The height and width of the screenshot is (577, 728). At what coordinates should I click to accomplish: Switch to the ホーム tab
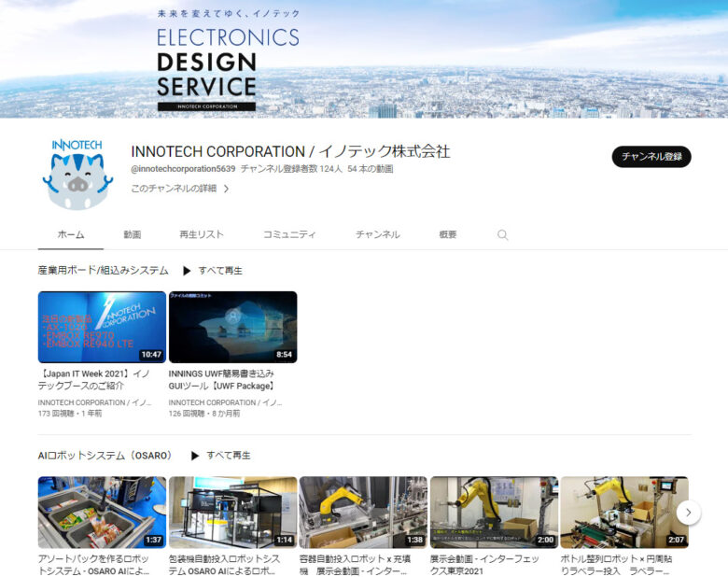(71, 234)
